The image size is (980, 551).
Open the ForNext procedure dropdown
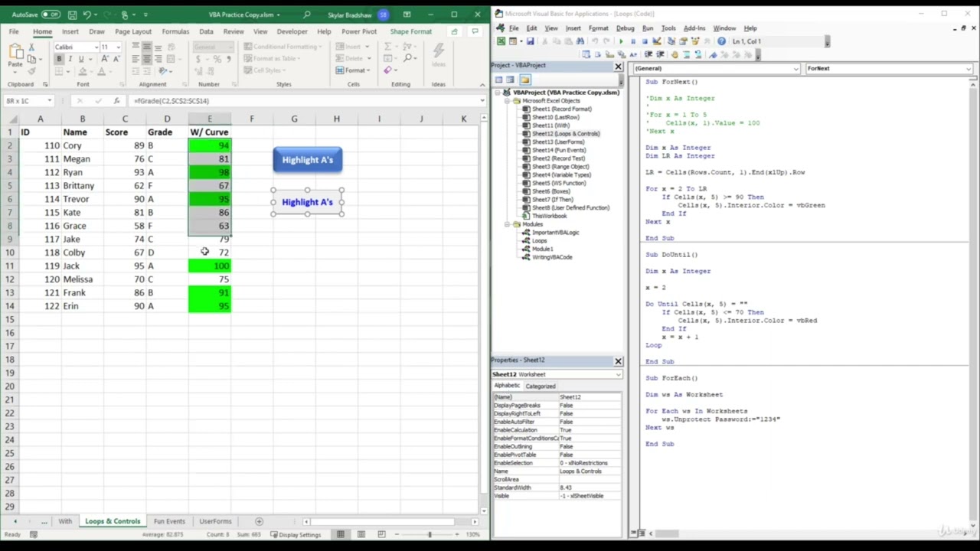point(968,68)
